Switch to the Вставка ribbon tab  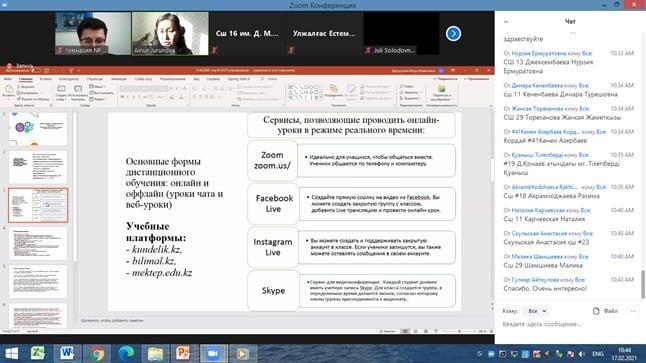click(46, 79)
